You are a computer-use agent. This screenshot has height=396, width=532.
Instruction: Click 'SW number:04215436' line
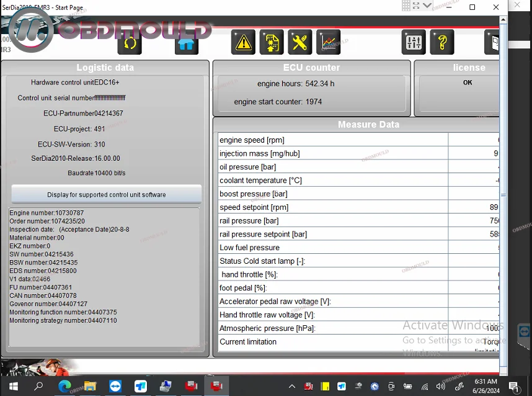[x=42, y=254]
